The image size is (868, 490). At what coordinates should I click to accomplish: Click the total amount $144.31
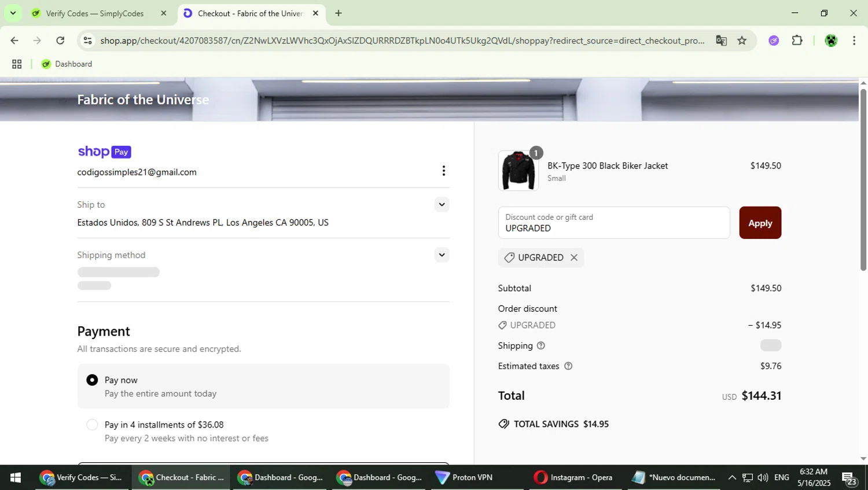coord(762,396)
